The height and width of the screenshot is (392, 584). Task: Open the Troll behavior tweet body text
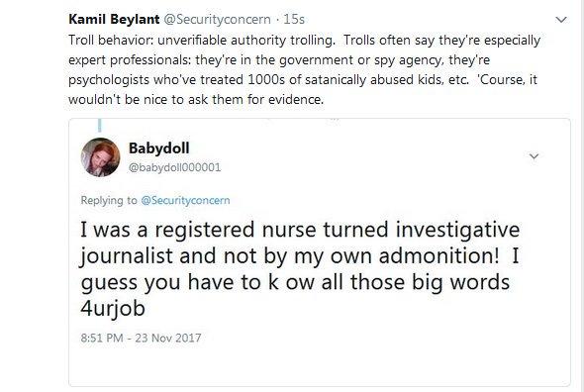pos(304,69)
